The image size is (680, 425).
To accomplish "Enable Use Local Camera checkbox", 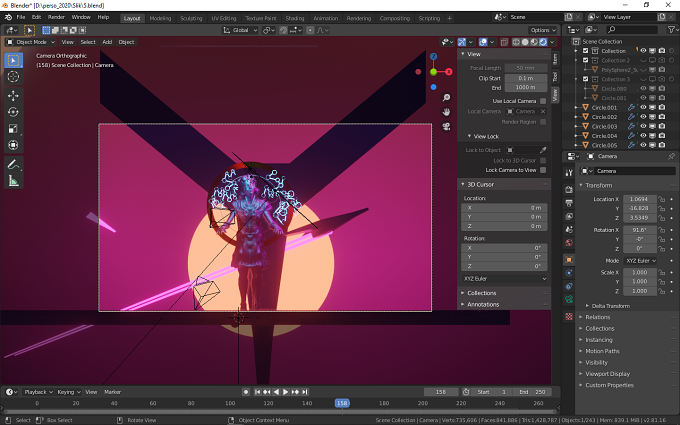I will (543, 101).
